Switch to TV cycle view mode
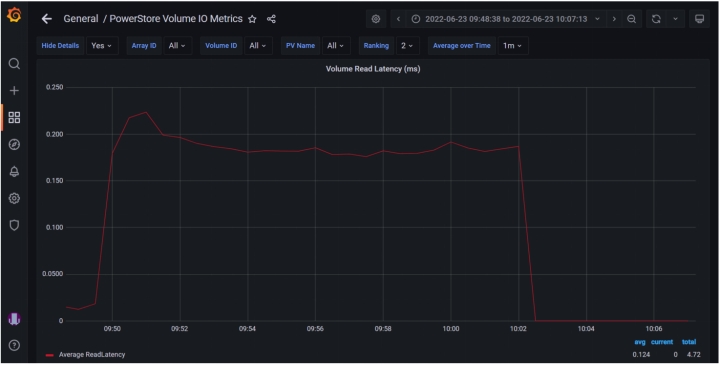 (x=699, y=19)
